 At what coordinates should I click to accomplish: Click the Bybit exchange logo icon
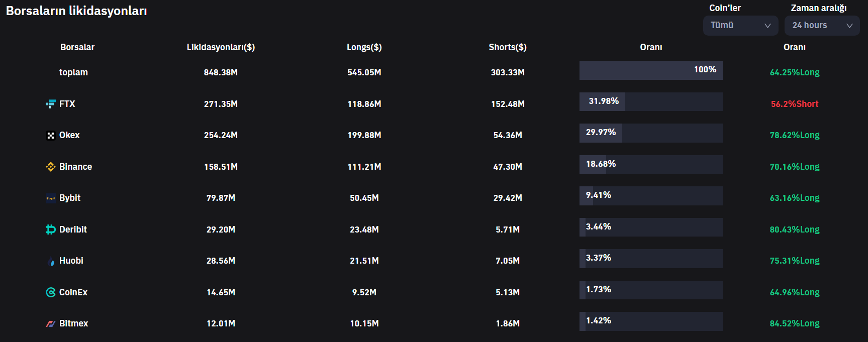(51, 198)
